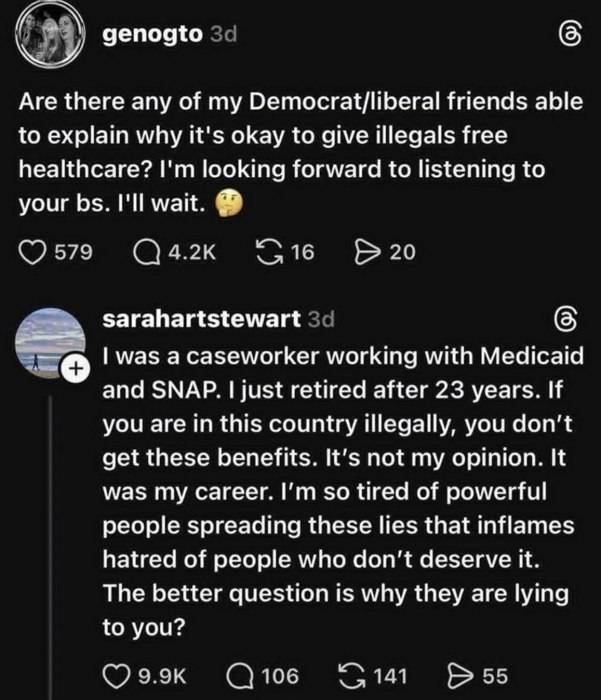
Task: Follow sarahartstewart with the plus badge
Action: pos(76,368)
